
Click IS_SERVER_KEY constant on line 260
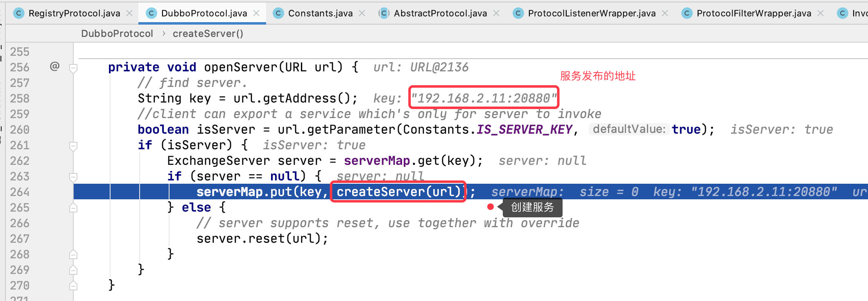tap(524, 129)
